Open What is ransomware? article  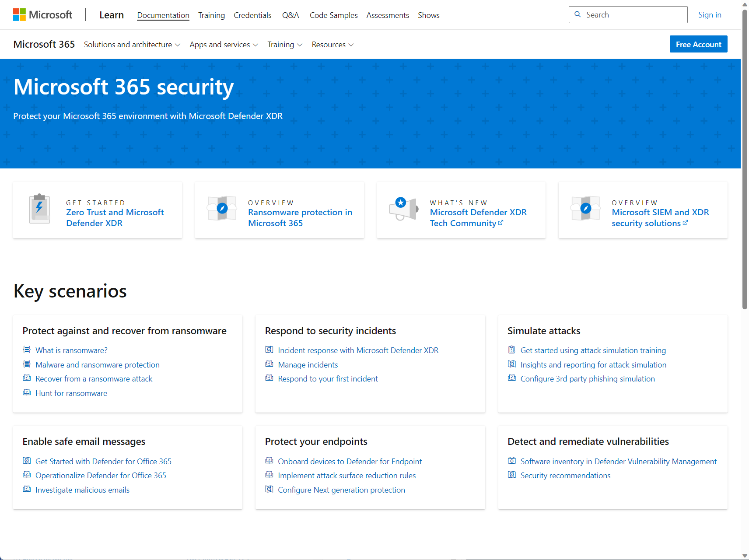point(71,350)
